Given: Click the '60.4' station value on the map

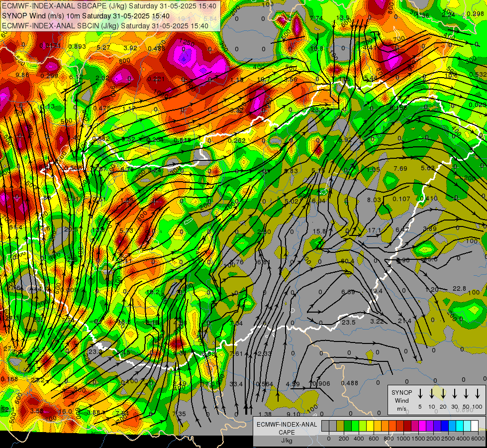Looking at the screenshot, I should 348,261.
